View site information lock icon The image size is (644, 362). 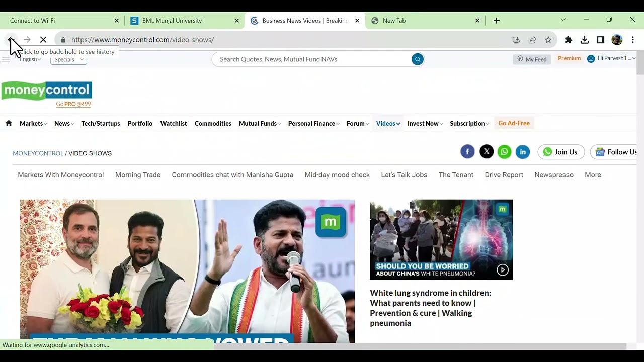click(63, 40)
